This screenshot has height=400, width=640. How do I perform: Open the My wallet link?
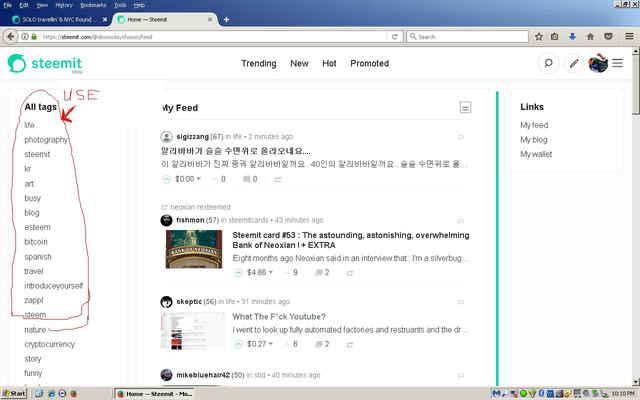pos(536,154)
